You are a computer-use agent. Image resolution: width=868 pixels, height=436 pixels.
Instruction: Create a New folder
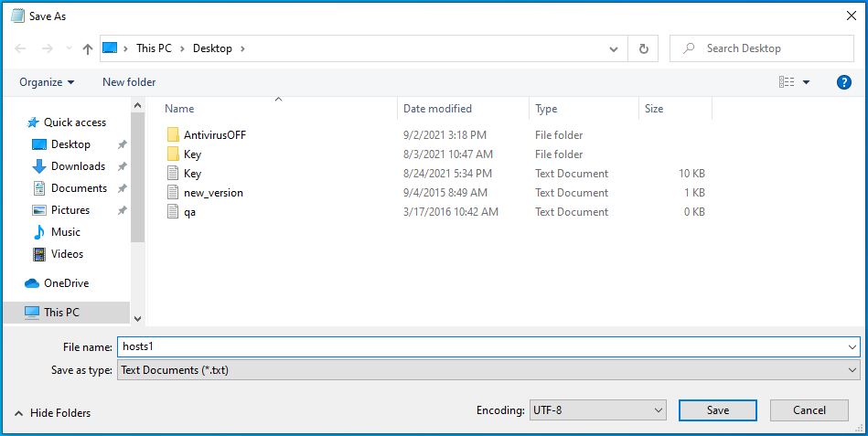[x=129, y=82]
